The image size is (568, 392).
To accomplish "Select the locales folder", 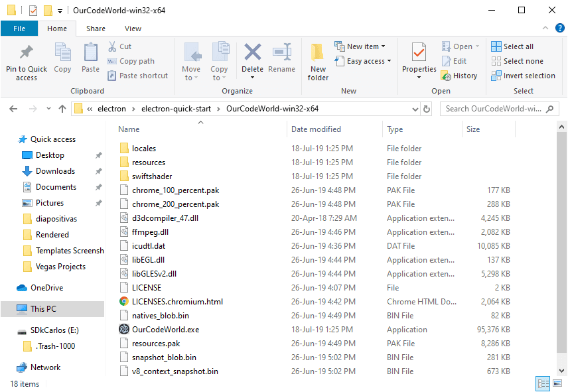I will point(144,149).
